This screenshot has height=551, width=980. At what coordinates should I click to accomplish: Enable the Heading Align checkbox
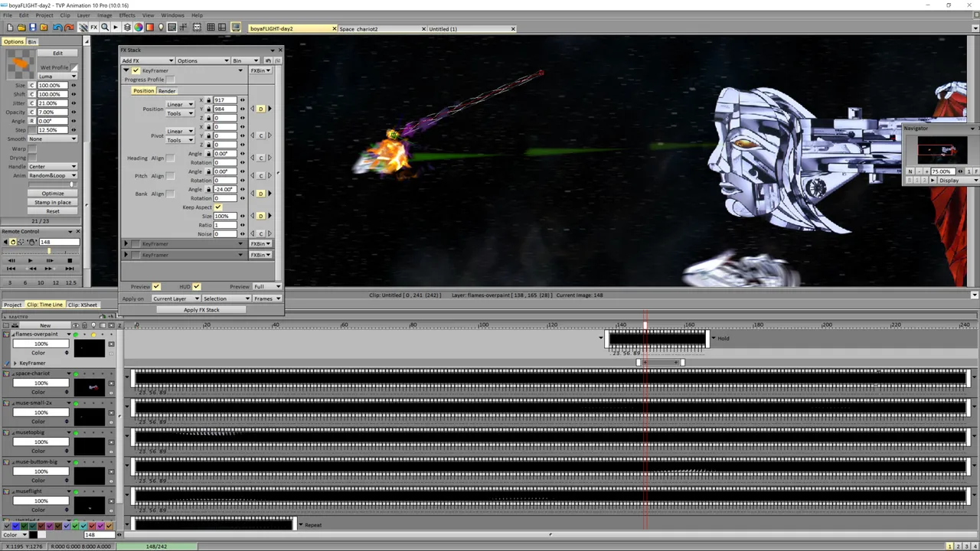click(171, 158)
